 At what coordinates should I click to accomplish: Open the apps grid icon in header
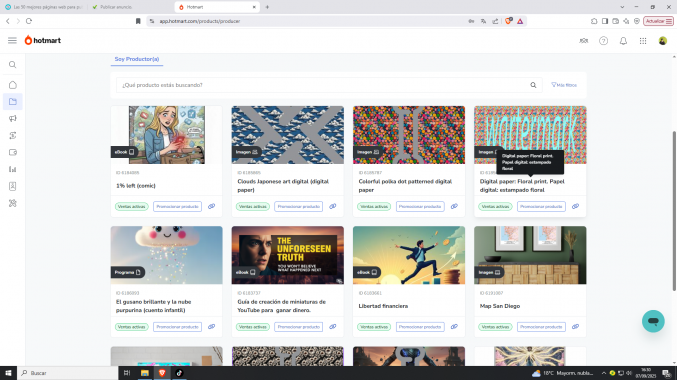coord(643,41)
